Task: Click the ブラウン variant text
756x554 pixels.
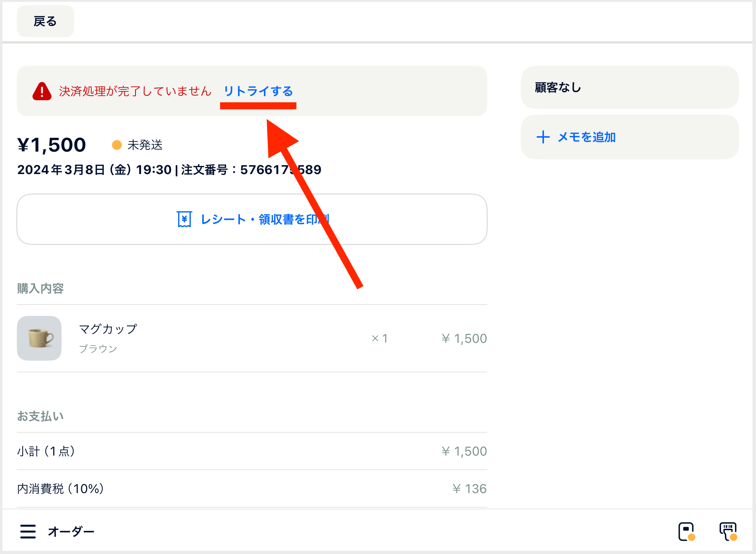Action: (98, 349)
